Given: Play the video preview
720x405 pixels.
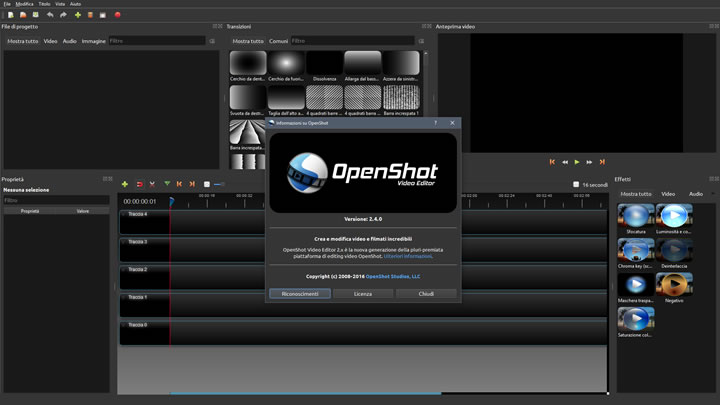Looking at the screenshot, I should (x=577, y=161).
